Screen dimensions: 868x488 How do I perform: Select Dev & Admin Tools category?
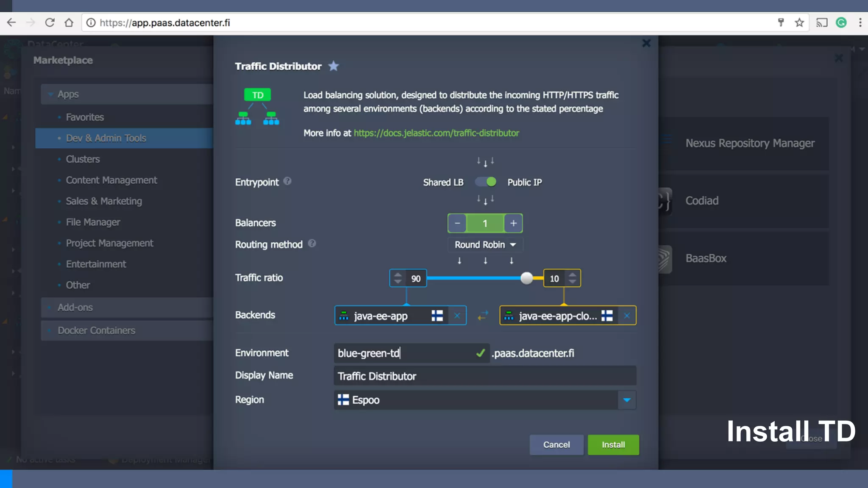tap(124, 138)
